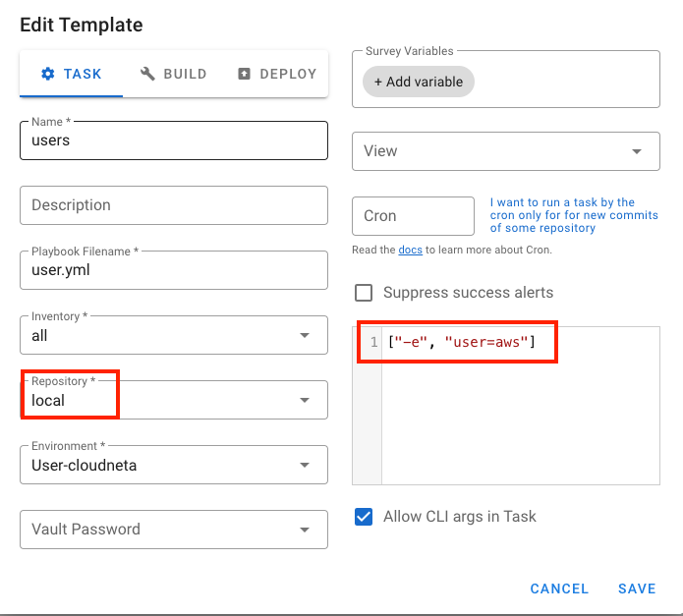Switch to the DEPLOY tab
683x616 pixels.
pos(277,74)
